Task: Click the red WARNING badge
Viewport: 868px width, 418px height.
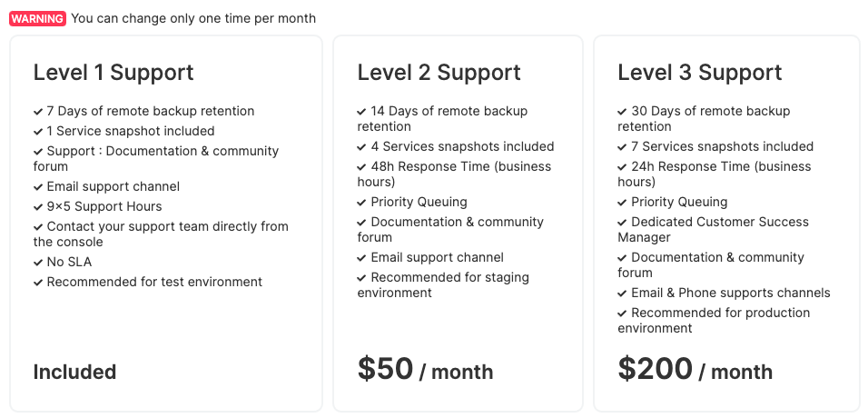Action: [37, 18]
